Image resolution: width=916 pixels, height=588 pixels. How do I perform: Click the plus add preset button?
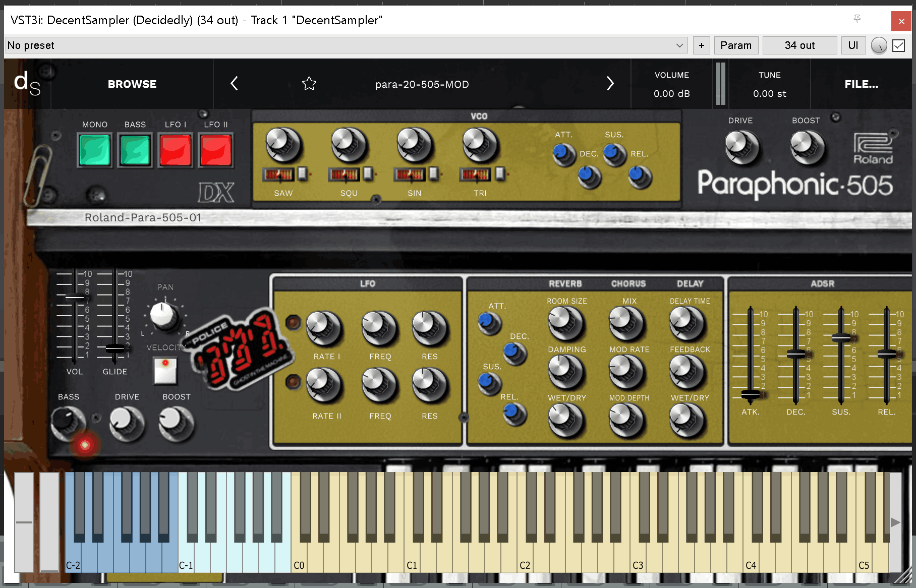(x=702, y=45)
